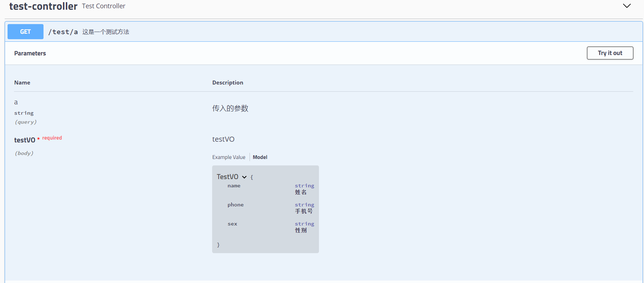Click the TestVO model title
644x283 pixels.
click(x=228, y=177)
